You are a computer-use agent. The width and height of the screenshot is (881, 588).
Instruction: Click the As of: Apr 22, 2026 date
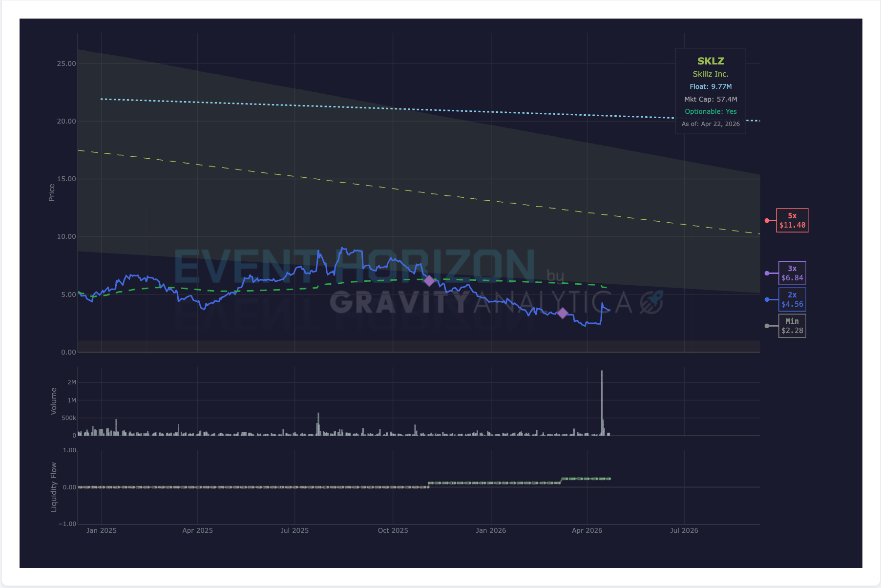pyautogui.click(x=711, y=124)
